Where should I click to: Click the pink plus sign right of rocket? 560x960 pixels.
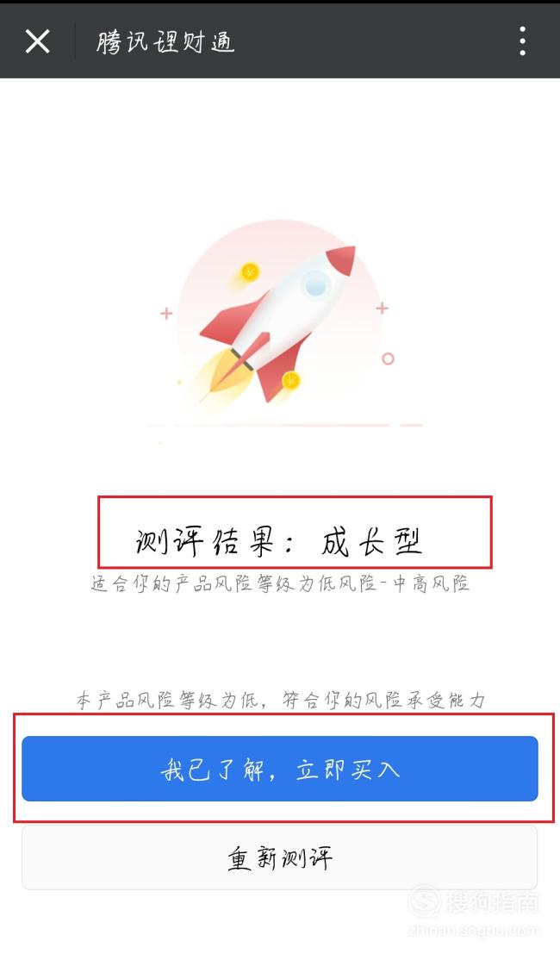point(382,308)
